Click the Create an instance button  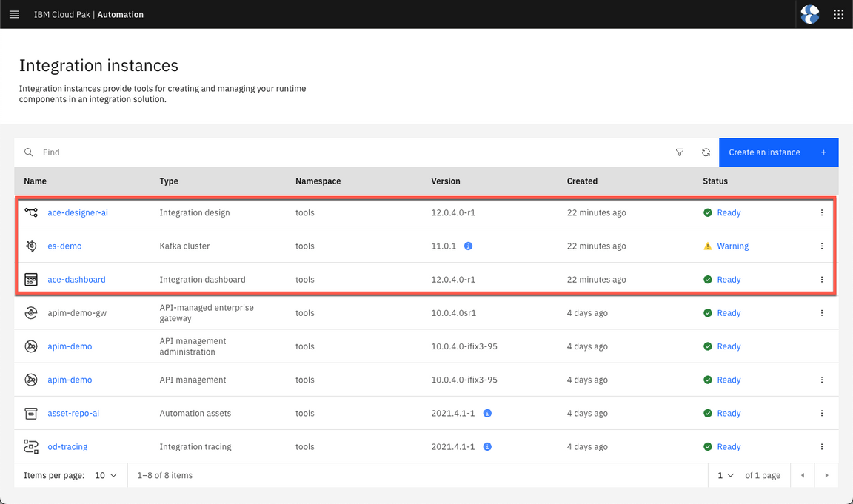pyautogui.click(x=778, y=152)
